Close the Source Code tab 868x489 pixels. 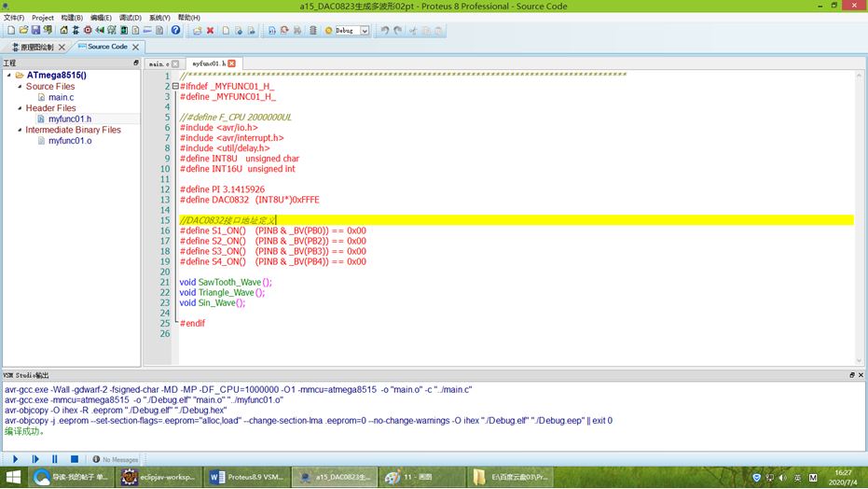click(x=135, y=47)
